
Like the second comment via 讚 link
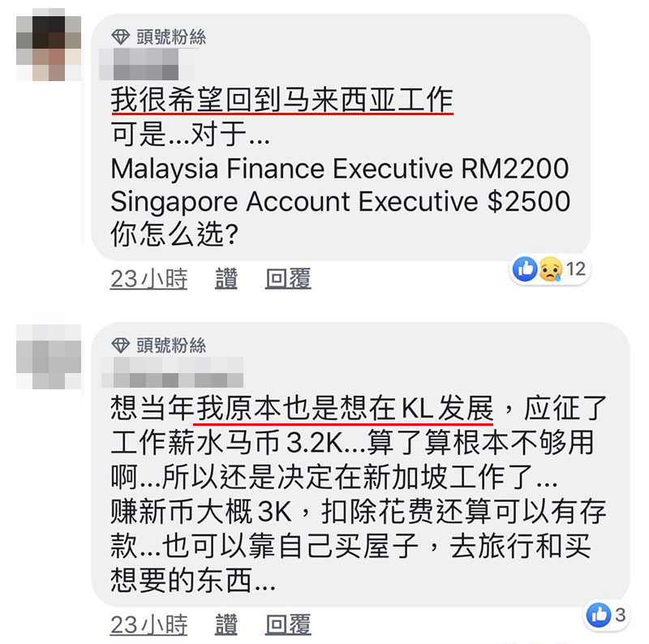point(226,625)
